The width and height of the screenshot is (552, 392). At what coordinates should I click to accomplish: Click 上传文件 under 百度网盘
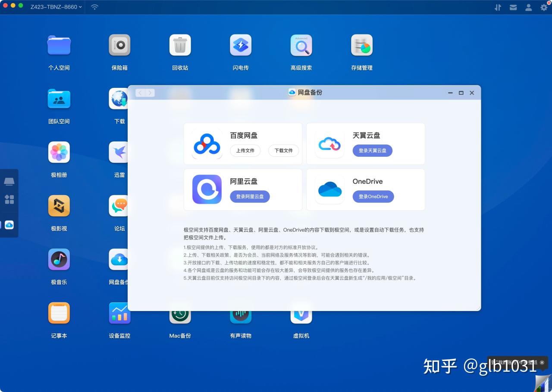click(245, 150)
